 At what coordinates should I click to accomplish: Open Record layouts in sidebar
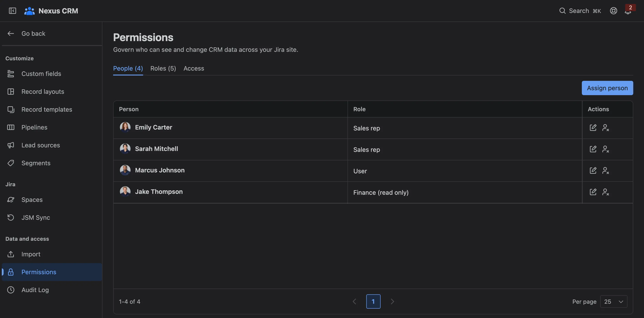pyautogui.click(x=52, y=92)
